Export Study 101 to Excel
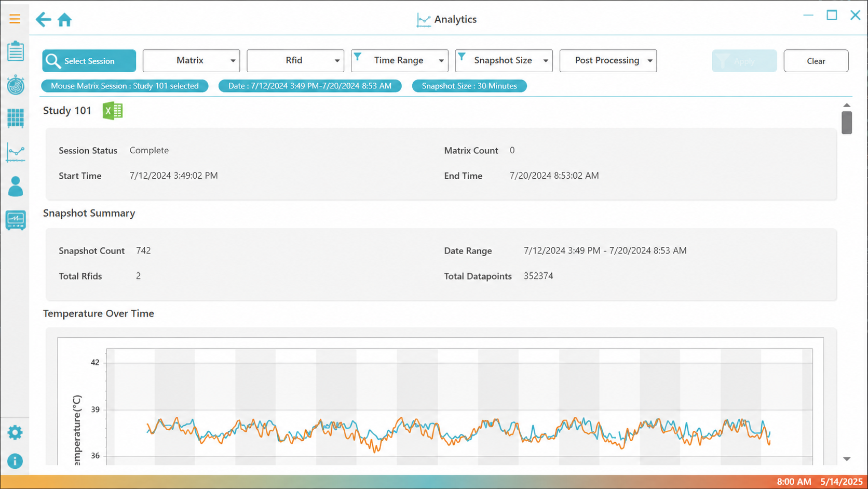 coord(113,111)
